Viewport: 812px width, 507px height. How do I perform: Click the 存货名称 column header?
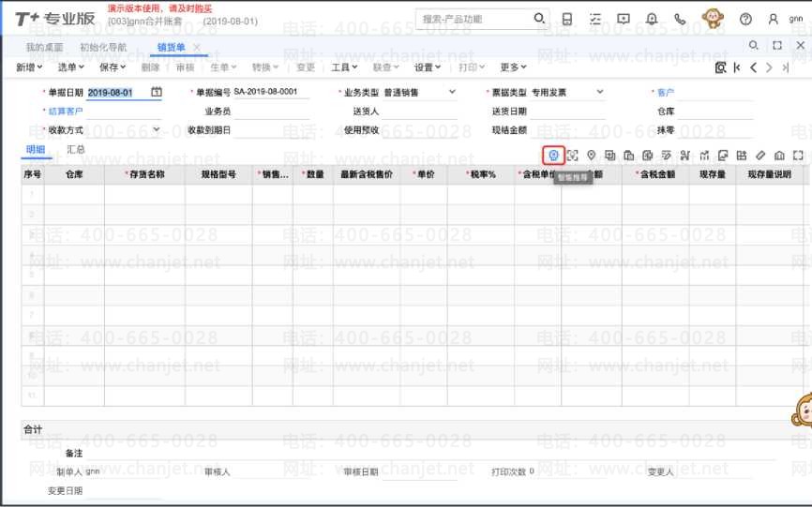coord(144,174)
